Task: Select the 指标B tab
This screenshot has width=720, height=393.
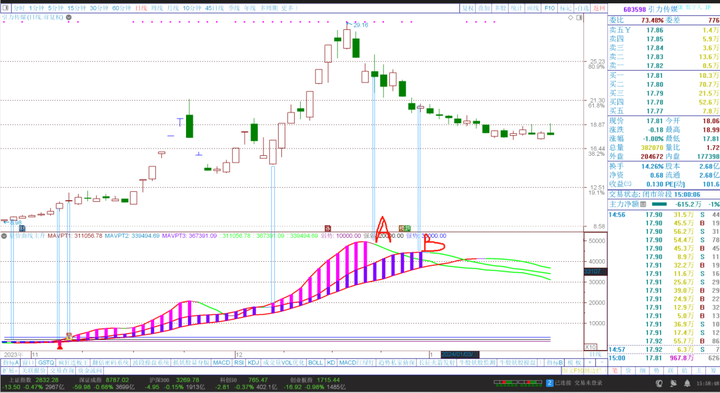Action: pos(554,363)
